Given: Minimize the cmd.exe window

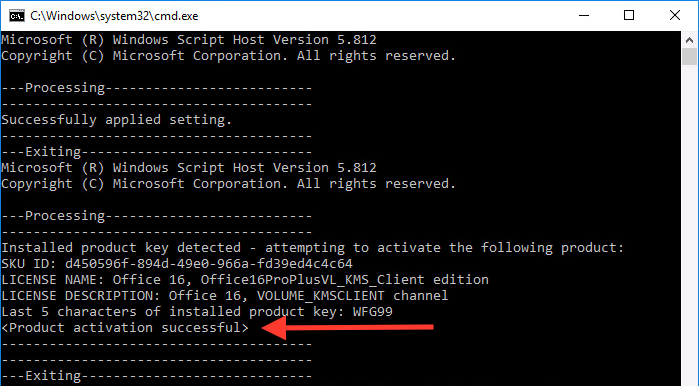Looking at the screenshot, I should (x=584, y=16).
